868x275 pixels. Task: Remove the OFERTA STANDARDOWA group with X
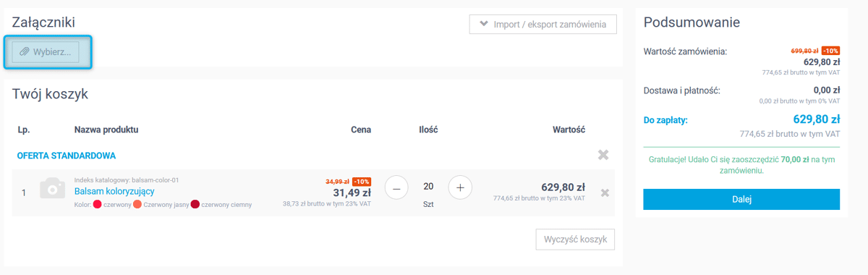603,155
